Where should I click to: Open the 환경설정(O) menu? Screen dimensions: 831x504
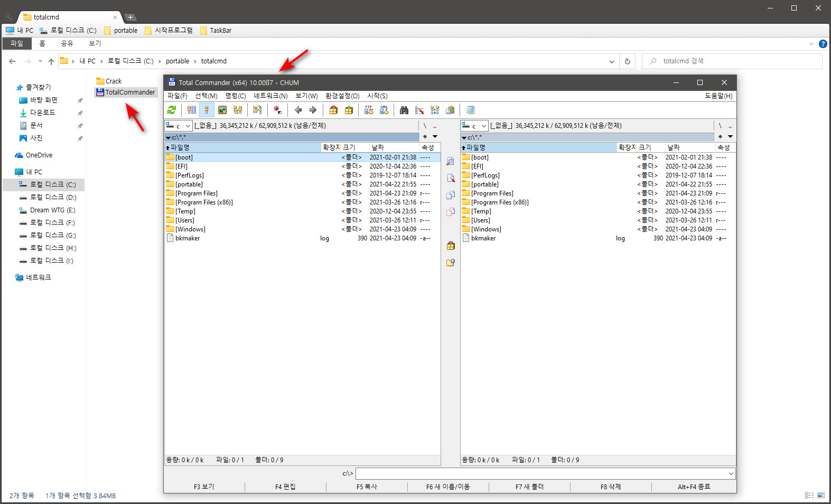point(342,96)
